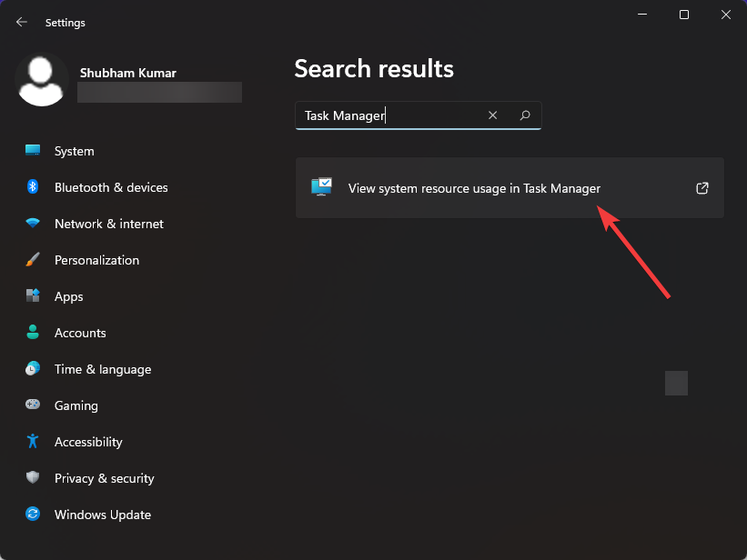This screenshot has height=560, width=747.
Task: Open the search magnifier to run the search
Action: 525,115
